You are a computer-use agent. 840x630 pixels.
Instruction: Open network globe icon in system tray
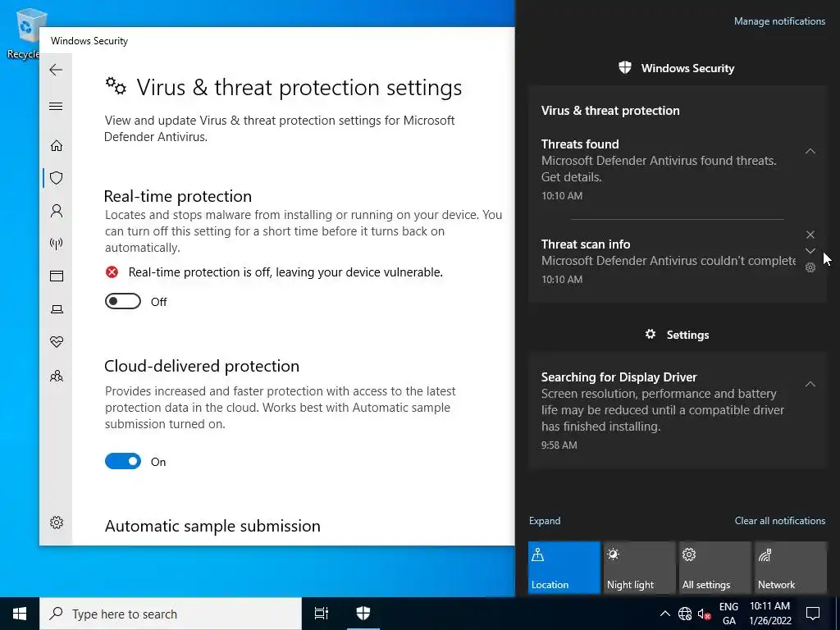[685, 614]
